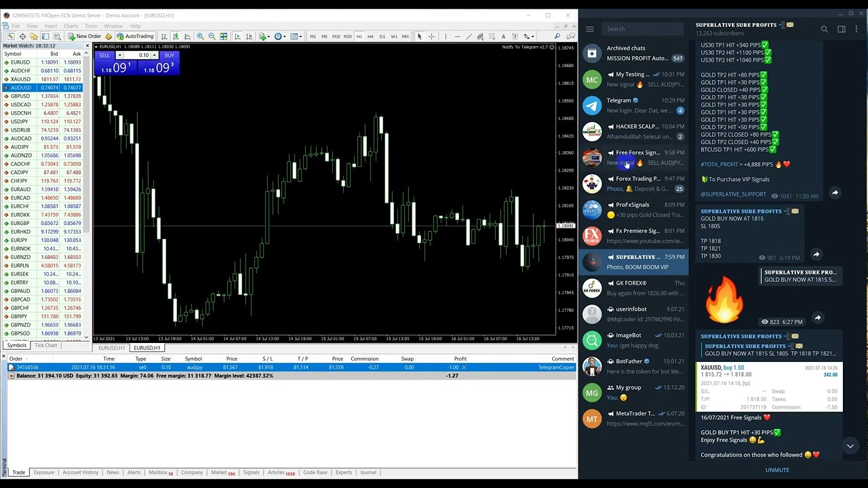This screenshot has height=488, width=868.
Task: Select the Equidistant Channel tool
Action: click(x=480, y=36)
